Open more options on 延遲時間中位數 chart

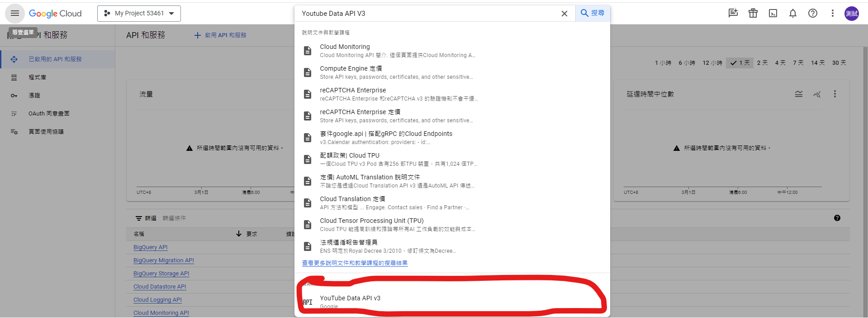pos(835,94)
